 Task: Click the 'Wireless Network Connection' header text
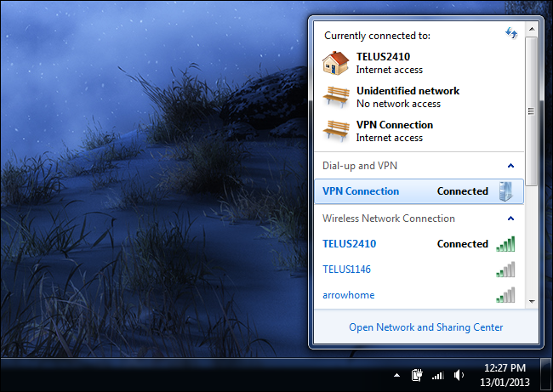(388, 219)
